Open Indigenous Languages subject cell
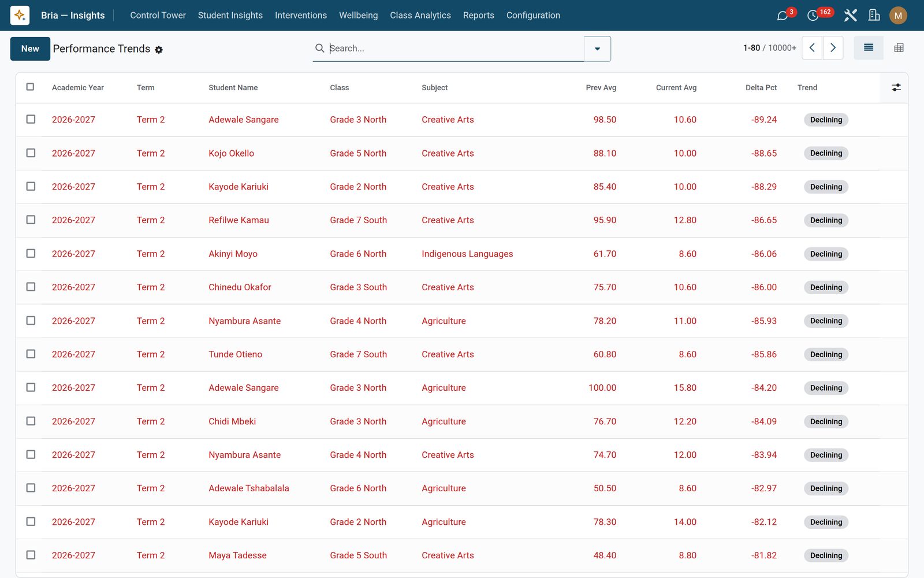Viewport: 924px width, 578px height. [x=467, y=254]
